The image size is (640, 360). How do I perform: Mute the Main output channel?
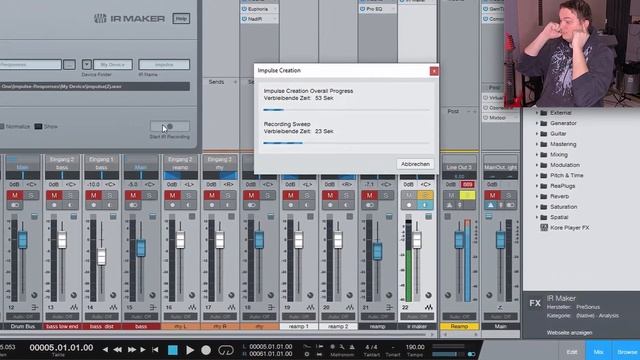(492, 196)
